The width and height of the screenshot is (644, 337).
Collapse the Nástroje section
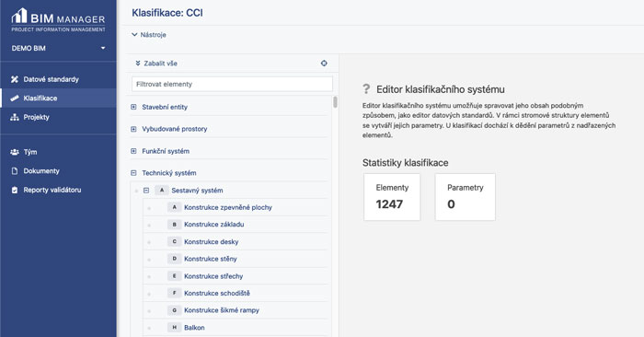coord(149,35)
